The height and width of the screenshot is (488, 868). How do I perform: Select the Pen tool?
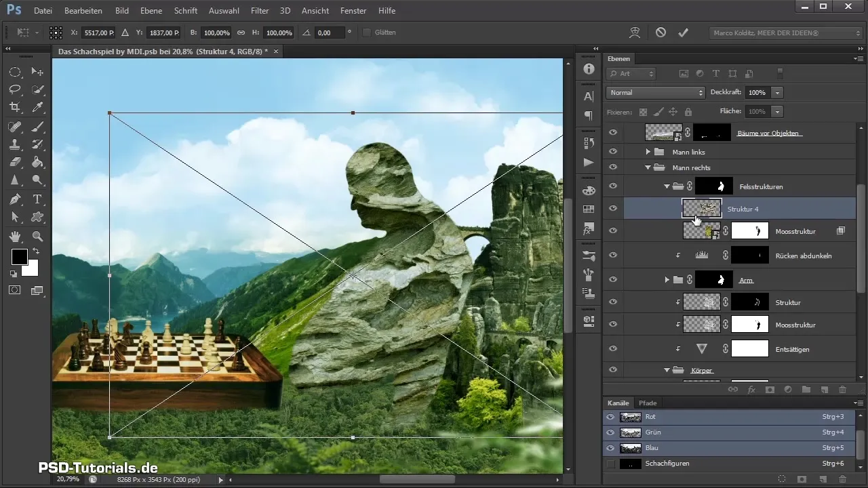pyautogui.click(x=15, y=199)
